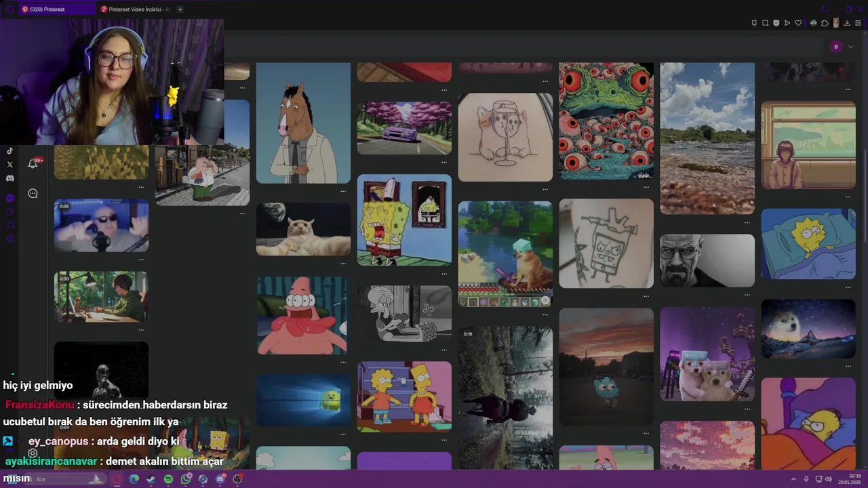
Task: Open the extensions puzzle icon
Action: tap(825, 23)
